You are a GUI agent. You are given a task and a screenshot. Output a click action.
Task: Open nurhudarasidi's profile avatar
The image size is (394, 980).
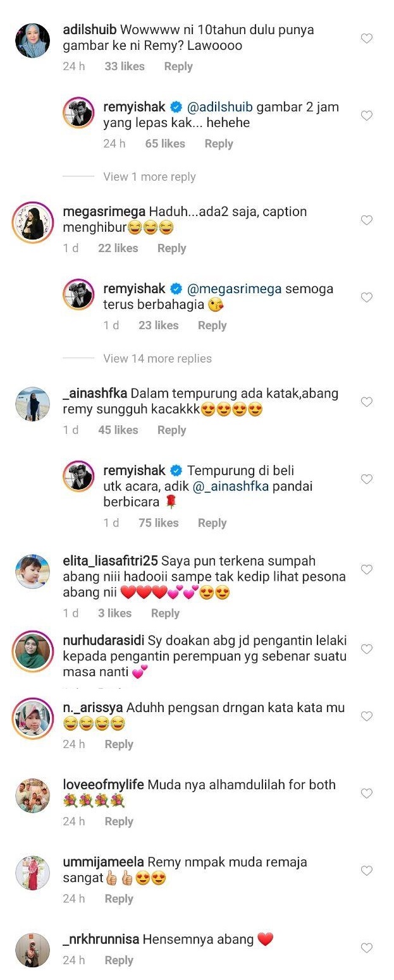tap(32, 651)
